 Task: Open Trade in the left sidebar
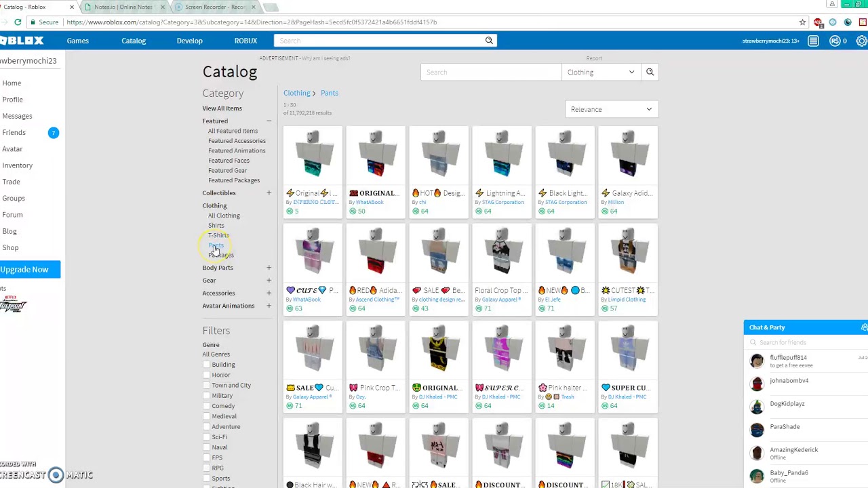point(11,182)
